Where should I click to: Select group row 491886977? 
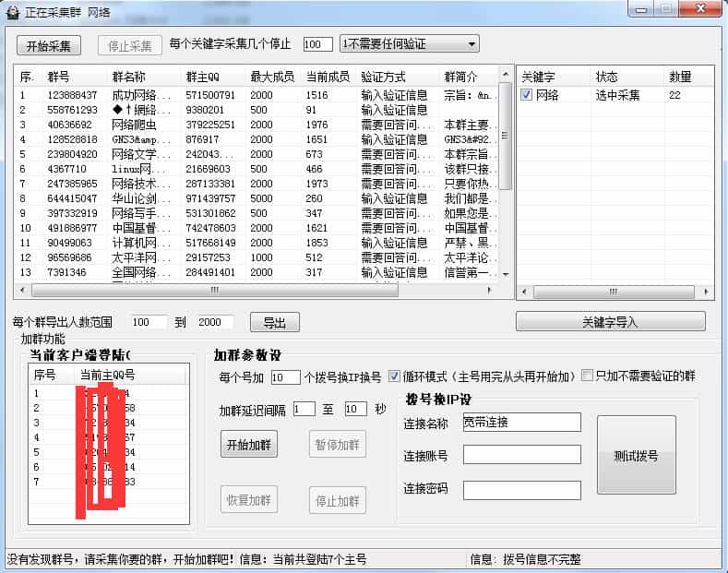point(257,228)
